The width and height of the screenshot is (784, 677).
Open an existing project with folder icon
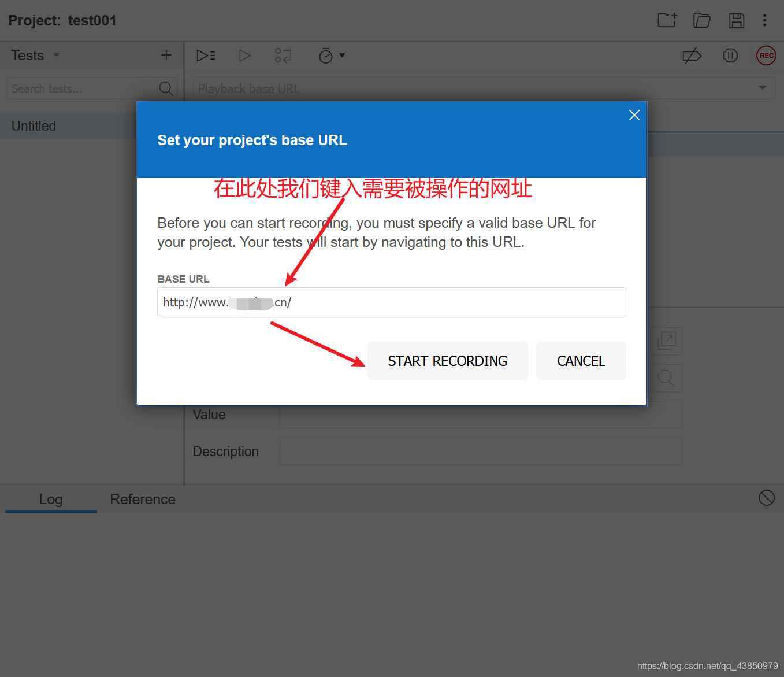click(701, 20)
